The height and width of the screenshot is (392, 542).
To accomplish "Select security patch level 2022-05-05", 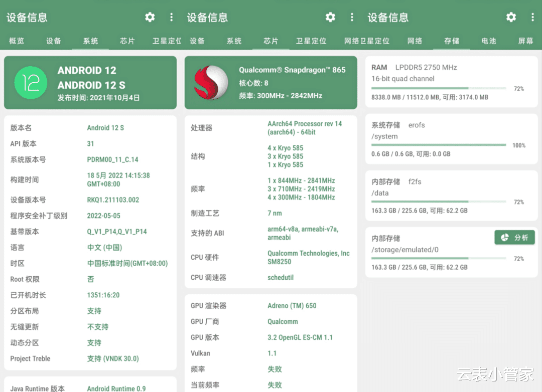I will pos(104,216).
